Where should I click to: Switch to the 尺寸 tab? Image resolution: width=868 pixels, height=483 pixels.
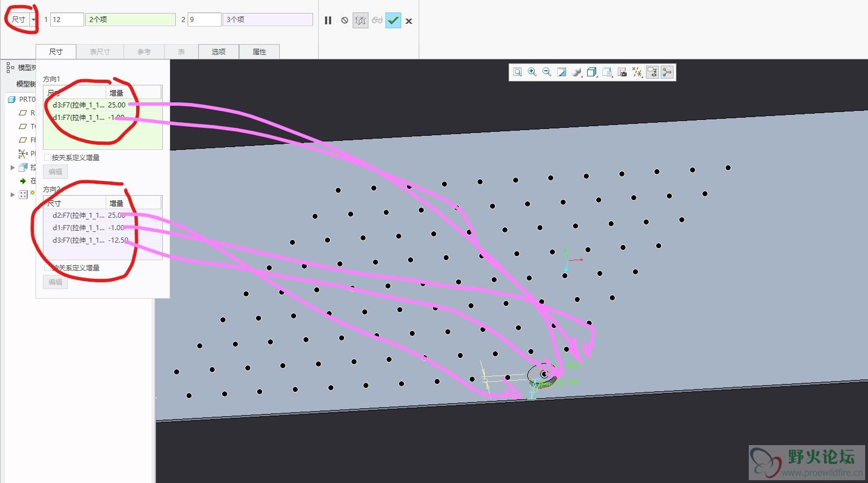pos(55,51)
